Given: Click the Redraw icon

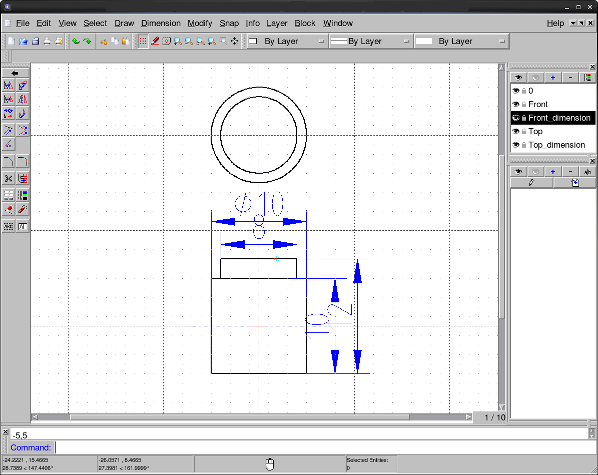Looking at the screenshot, I should (x=166, y=41).
